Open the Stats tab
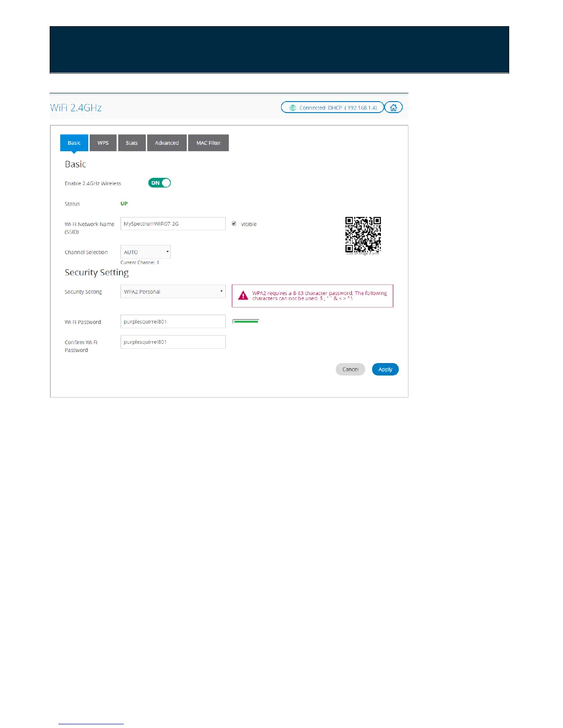This screenshot has width=563, height=728. 132,143
